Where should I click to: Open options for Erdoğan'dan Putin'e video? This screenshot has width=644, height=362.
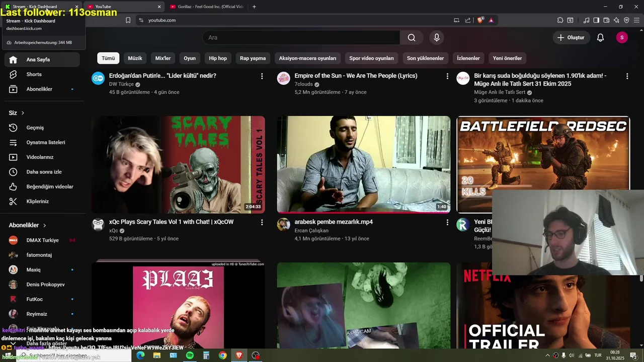pos(262,76)
